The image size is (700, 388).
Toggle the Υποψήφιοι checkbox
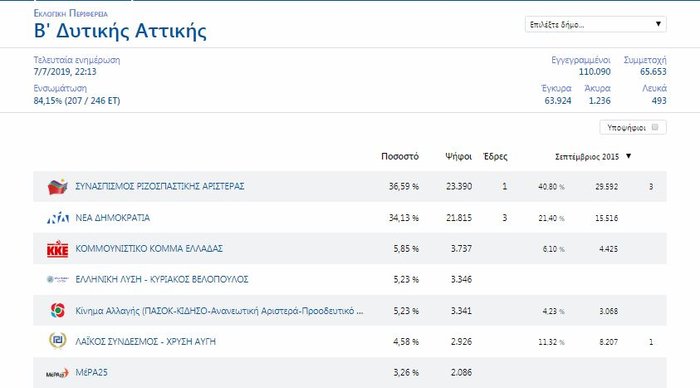click(x=655, y=127)
